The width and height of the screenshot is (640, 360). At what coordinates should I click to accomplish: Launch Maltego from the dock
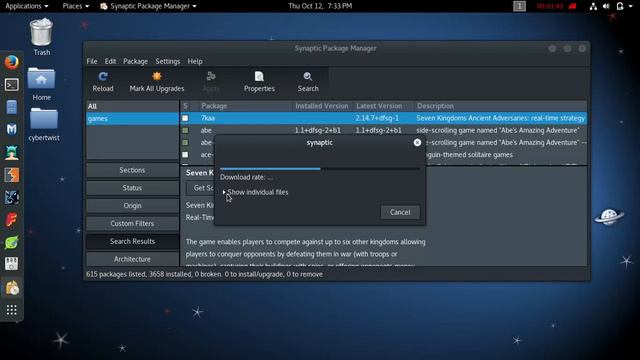pyautogui.click(x=11, y=198)
